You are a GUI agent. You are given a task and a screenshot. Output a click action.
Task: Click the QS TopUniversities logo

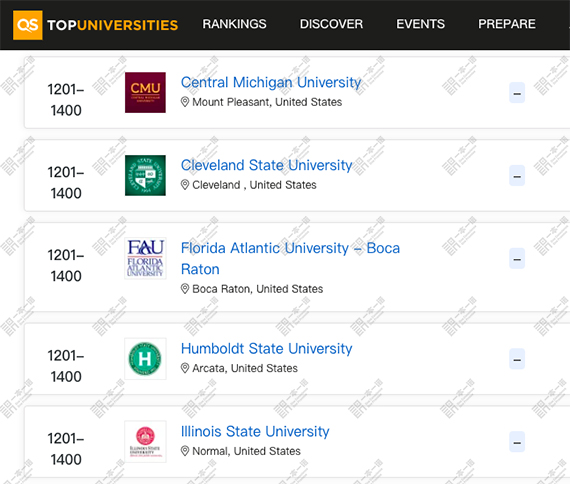point(96,25)
